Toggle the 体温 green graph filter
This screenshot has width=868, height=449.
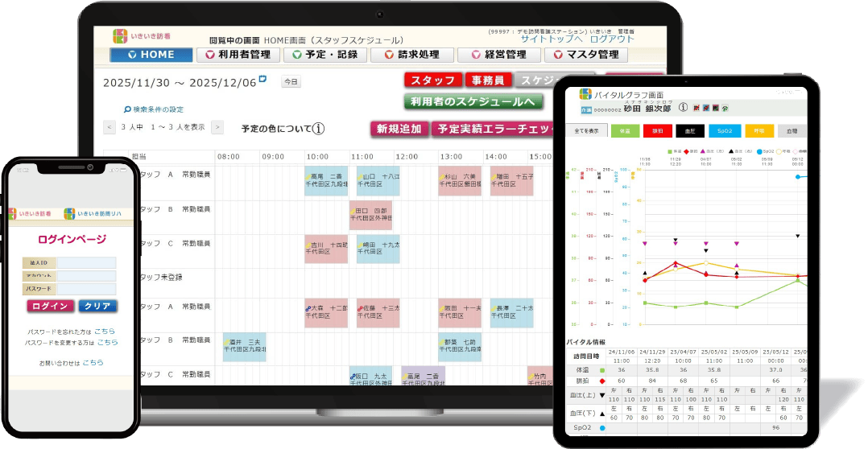pos(626,131)
